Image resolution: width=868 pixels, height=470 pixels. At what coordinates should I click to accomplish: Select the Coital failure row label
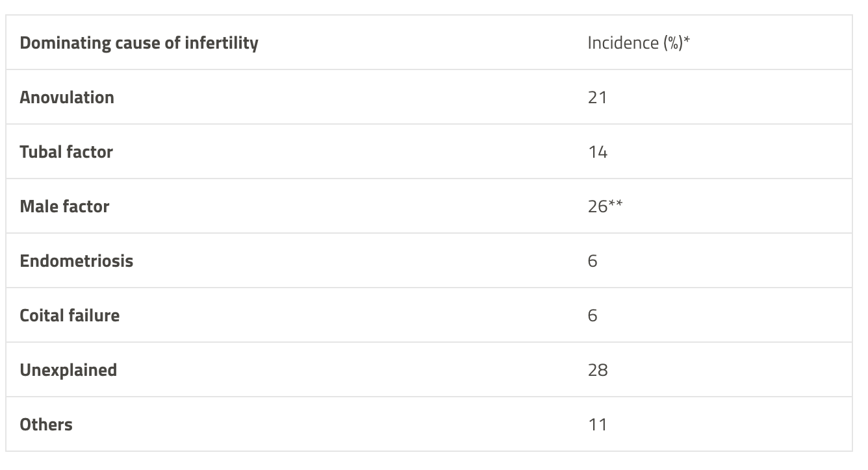[x=70, y=315]
